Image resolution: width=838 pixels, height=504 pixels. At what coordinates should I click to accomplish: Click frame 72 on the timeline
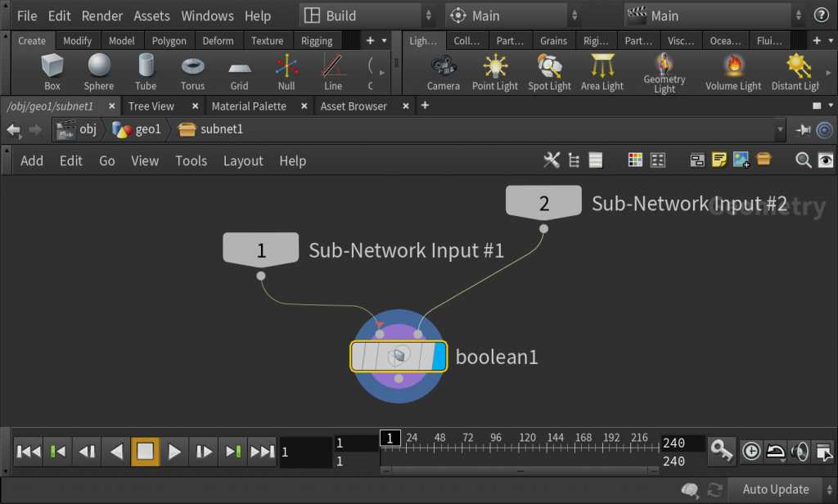tap(467, 438)
